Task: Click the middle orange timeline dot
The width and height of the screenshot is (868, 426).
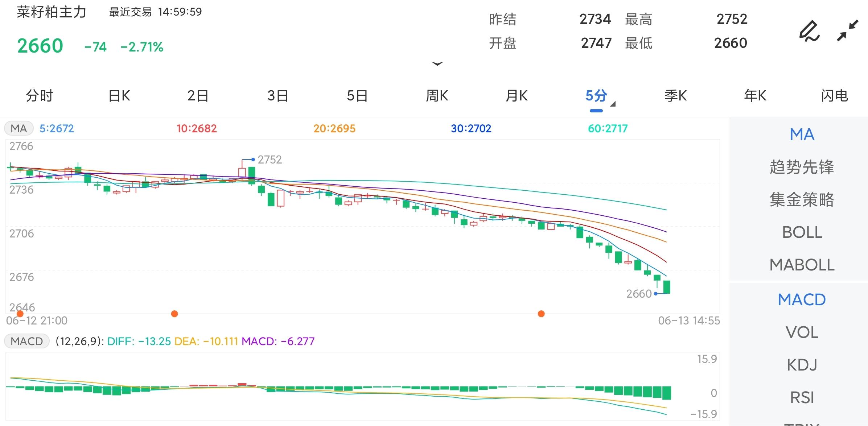Action: tap(174, 314)
